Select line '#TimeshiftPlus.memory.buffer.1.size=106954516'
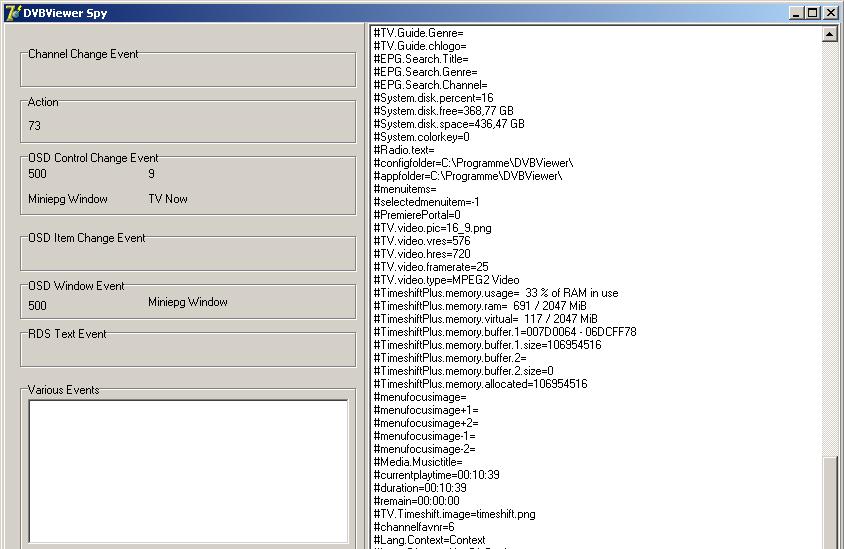Image resolution: width=844 pixels, height=549 pixels. pyautogui.click(x=487, y=345)
